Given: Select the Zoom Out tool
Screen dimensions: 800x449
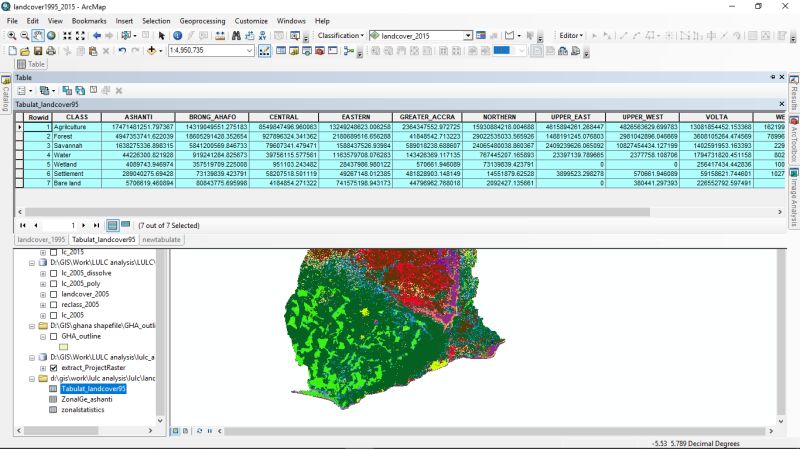Looking at the screenshot, I should point(24,36).
